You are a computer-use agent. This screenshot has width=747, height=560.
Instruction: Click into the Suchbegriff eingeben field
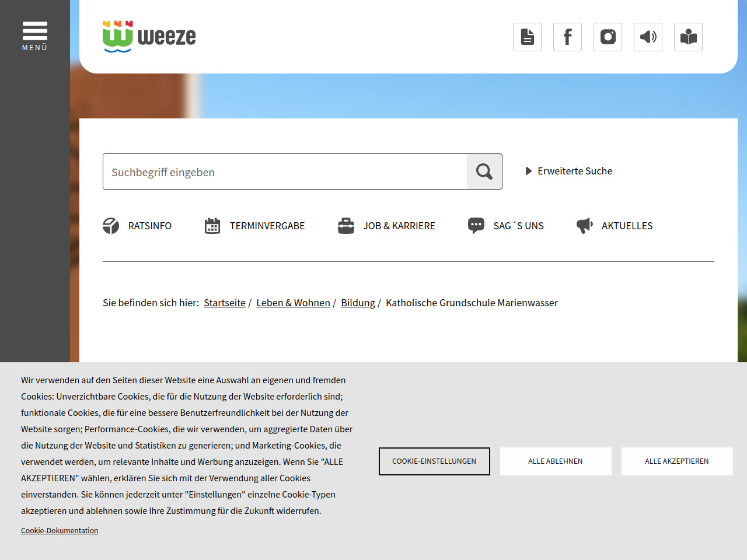[285, 172]
